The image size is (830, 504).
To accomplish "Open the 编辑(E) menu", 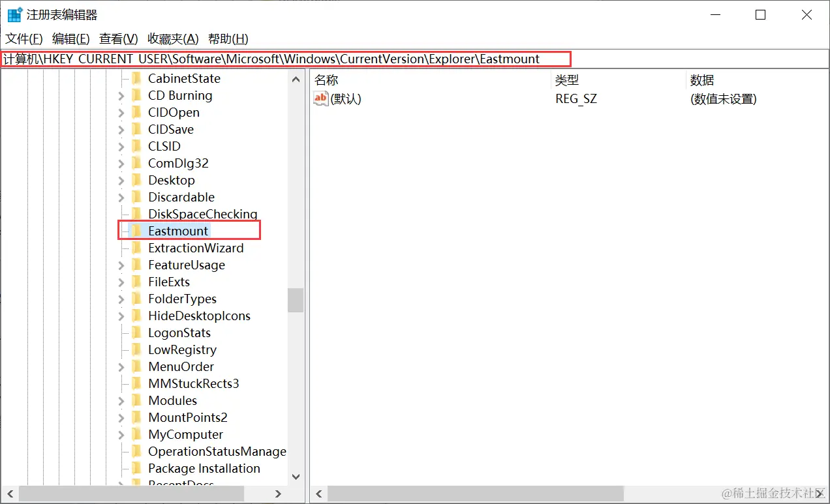I will tap(71, 38).
